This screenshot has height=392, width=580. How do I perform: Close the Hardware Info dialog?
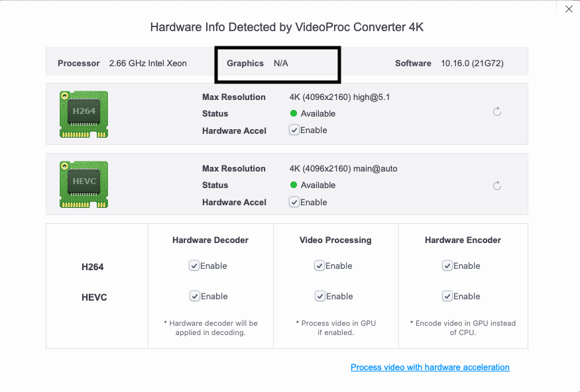(569, 9)
